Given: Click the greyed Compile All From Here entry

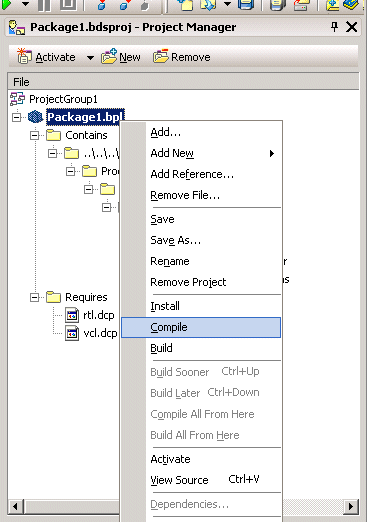Looking at the screenshot, I should pyautogui.click(x=201, y=414).
